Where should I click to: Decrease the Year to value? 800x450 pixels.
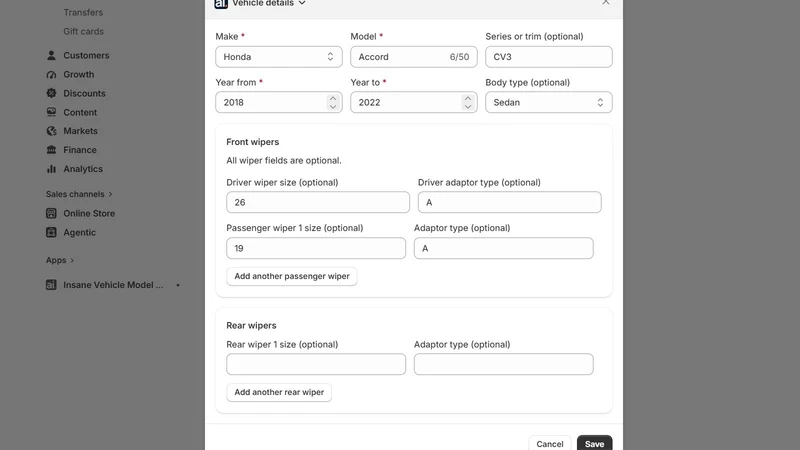tap(468, 107)
